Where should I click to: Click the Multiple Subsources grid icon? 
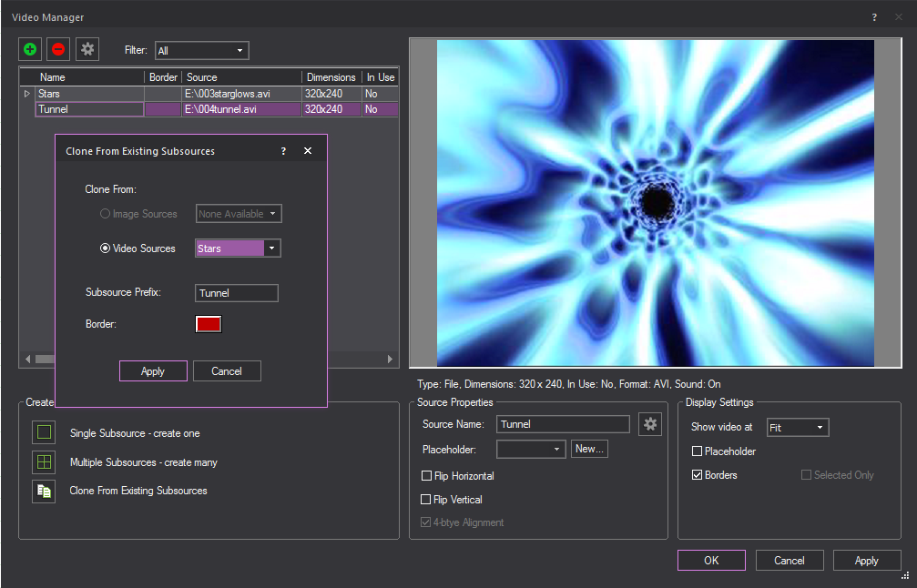(44, 461)
